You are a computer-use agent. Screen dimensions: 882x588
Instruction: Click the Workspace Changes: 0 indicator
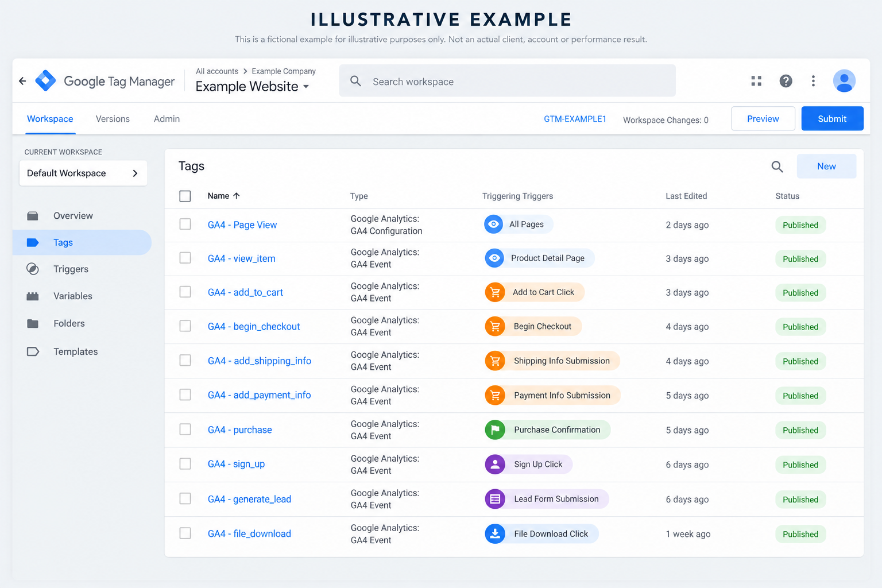point(666,120)
